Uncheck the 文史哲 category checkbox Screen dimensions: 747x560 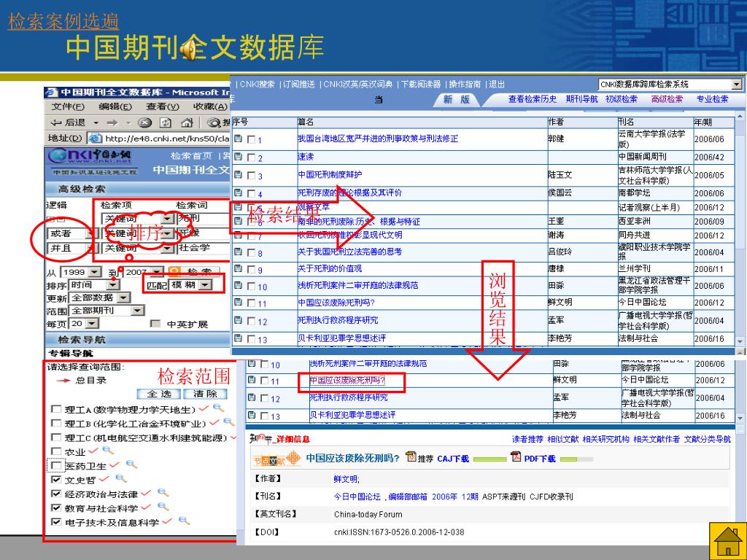click(x=56, y=480)
